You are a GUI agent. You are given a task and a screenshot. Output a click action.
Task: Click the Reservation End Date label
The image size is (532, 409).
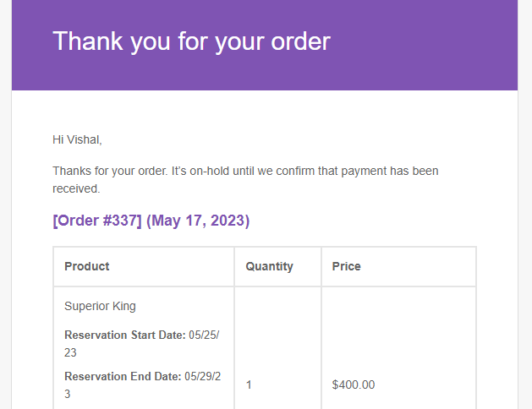[x=123, y=376]
